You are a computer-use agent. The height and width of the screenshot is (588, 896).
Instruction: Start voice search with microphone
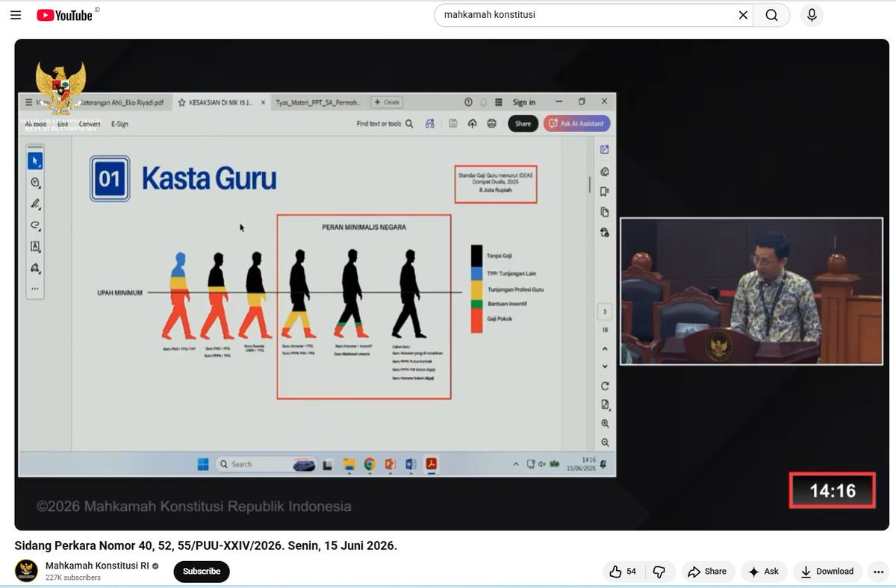point(812,15)
